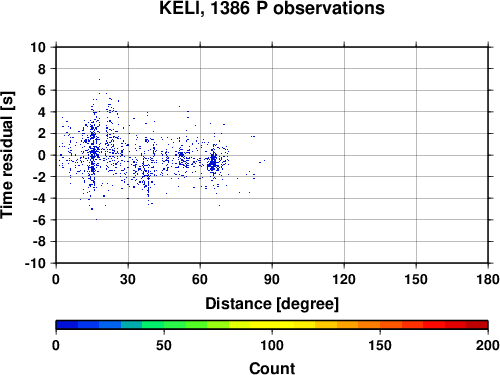Click the "Count" colorbar label
500x375 pixels.
click(x=272, y=368)
